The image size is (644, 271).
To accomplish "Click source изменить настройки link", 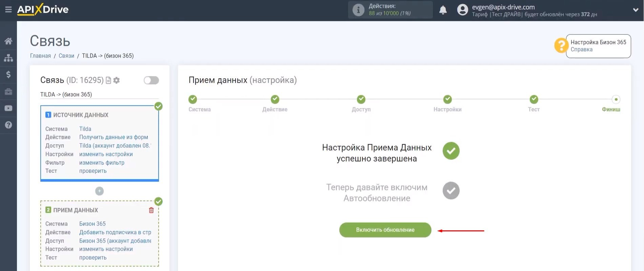I will point(106,154).
